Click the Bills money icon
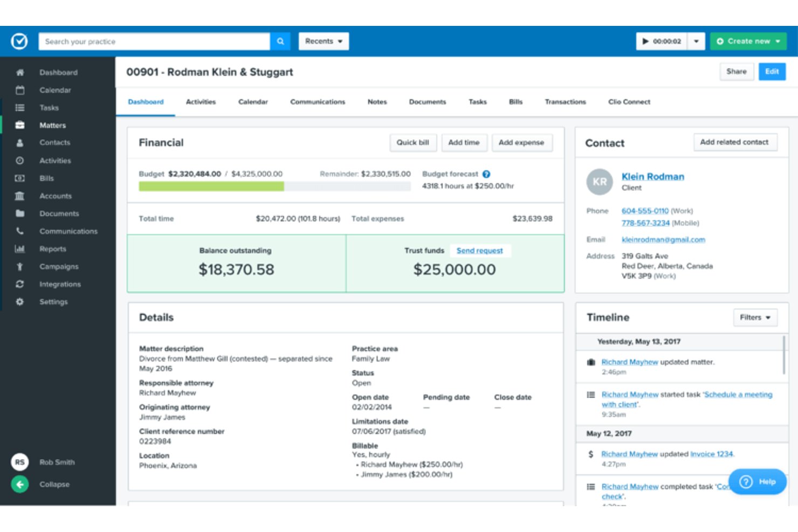The height and width of the screenshot is (532, 798). 20,178
